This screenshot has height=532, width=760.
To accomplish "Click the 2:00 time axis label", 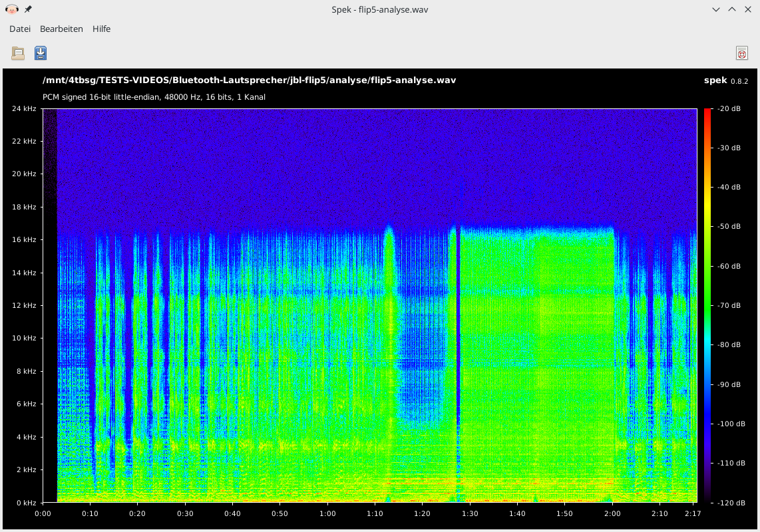I will tap(612, 513).
